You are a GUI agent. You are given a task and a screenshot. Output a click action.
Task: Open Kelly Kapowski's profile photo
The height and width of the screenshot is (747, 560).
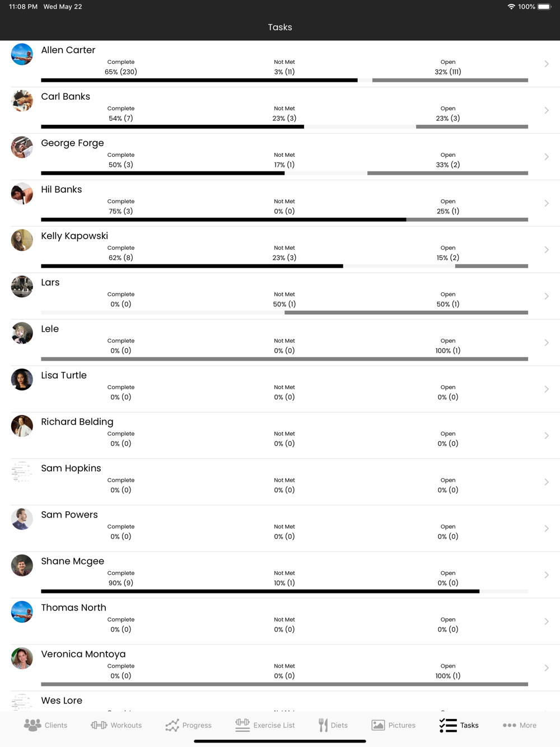coord(22,240)
